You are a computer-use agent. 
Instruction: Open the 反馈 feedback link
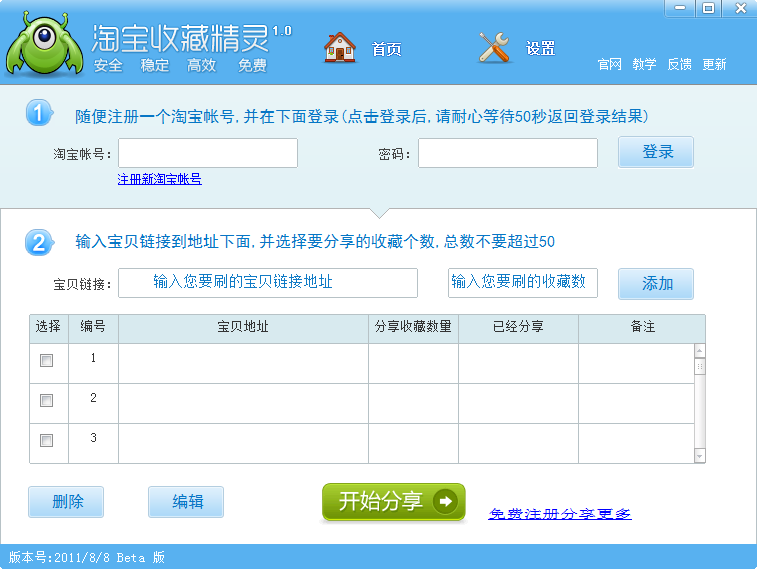pos(679,64)
